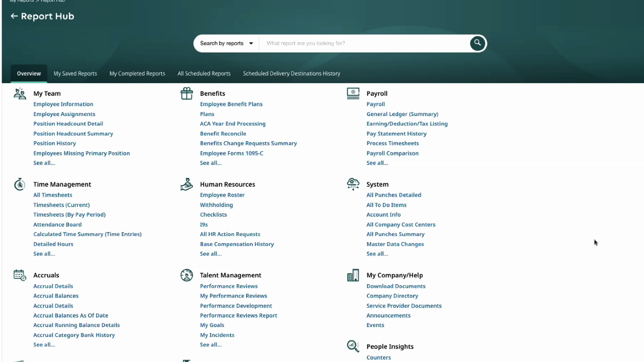Viewport: 644px width, 362px height.
Task: Click the Human Resources hand icon
Action: pyautogui.click(x=186, y=184)
